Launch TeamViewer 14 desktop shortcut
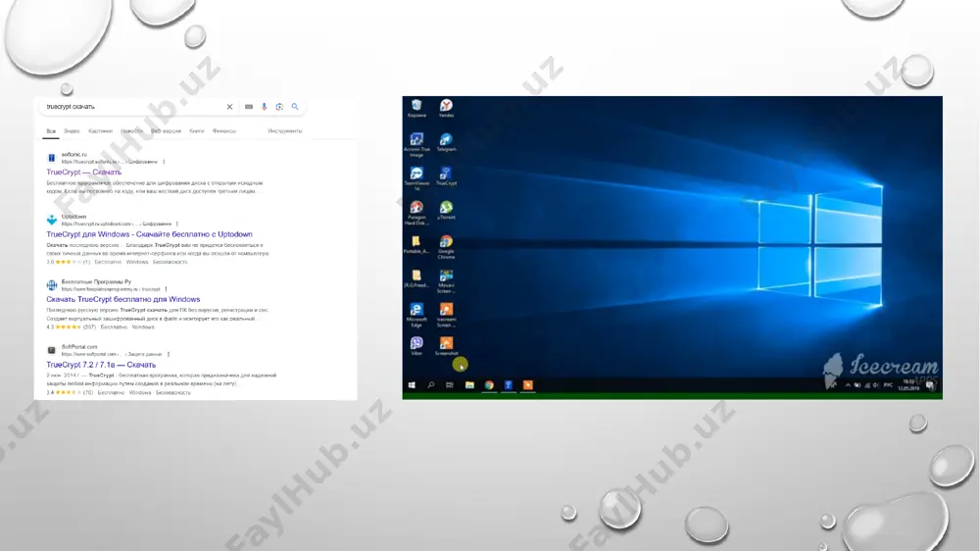The width and height of the screenshot is (980, 551). point(416,178)
